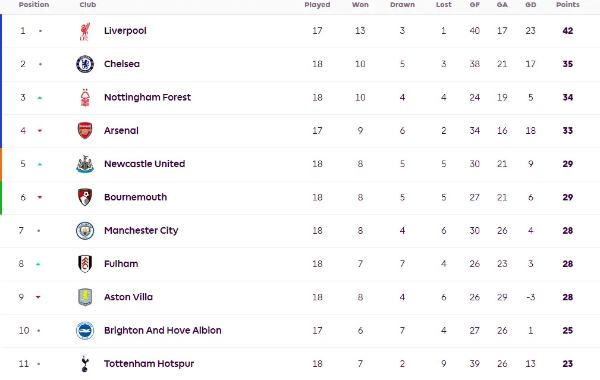This screenshot has width=600, height=380.
Task: Click Fulham's green up movement arrow
Action: 38,264
